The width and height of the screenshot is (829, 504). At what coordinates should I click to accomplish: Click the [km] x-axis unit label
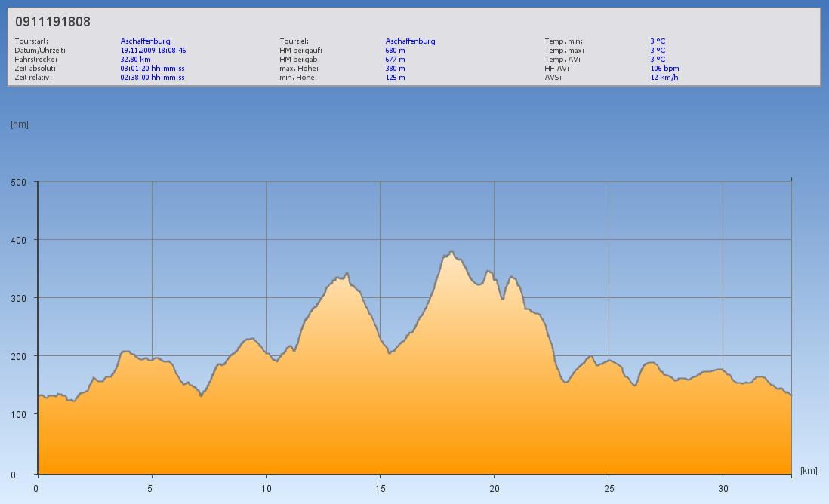coord(809,471)
